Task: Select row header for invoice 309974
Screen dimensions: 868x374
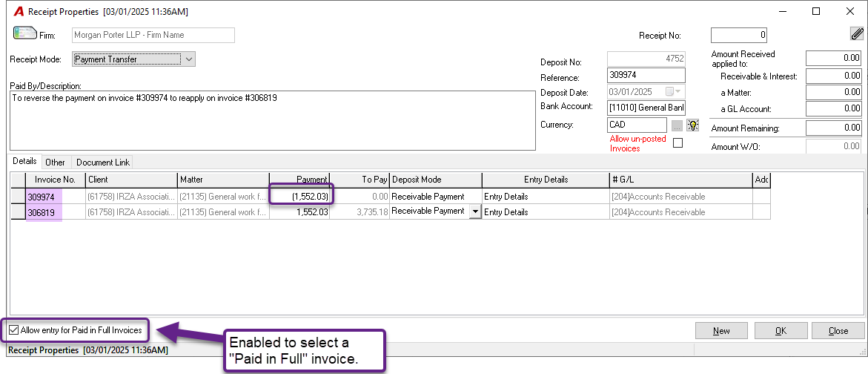Action: 19,197
